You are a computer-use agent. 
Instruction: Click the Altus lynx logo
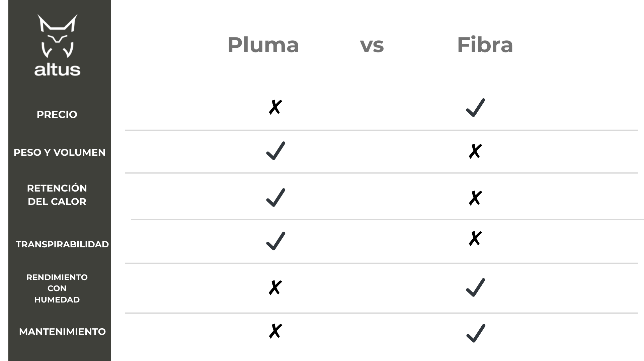tap(57, 45)
